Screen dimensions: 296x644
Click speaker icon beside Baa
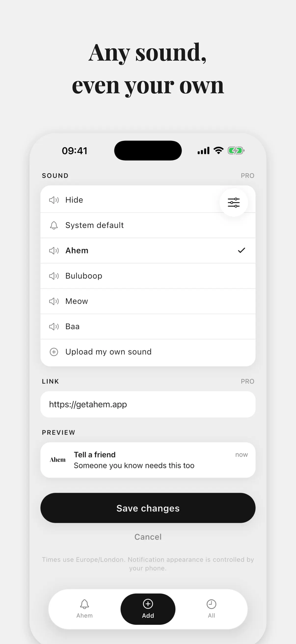[x=54, y=326]
